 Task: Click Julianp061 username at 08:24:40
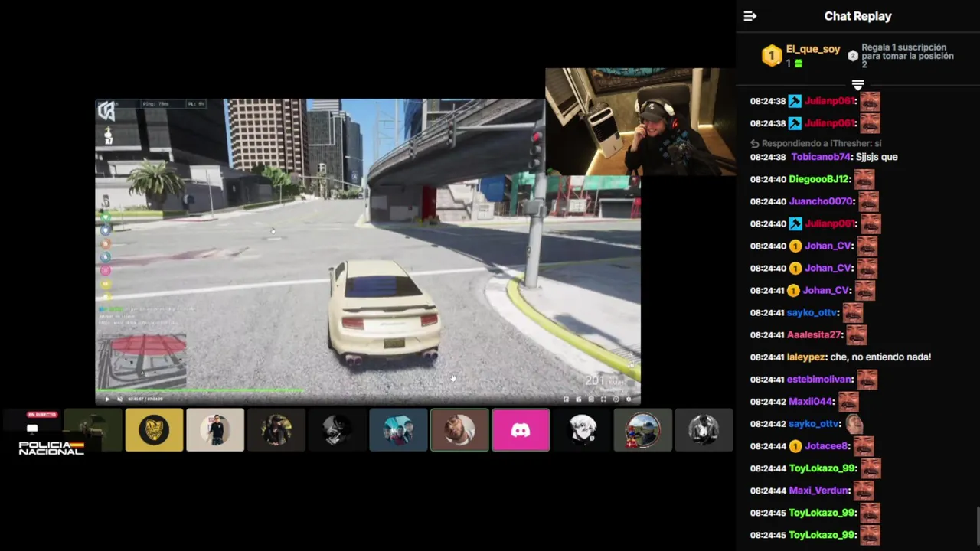tap(830, 223)
